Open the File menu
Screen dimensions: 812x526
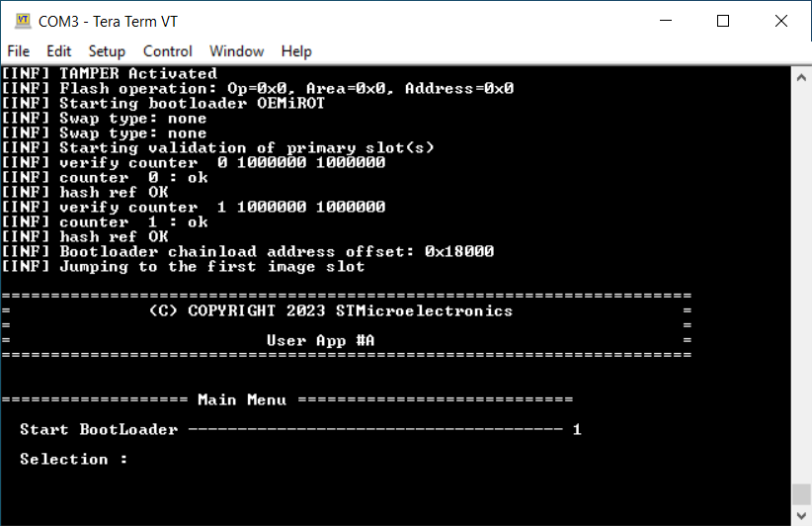[19, 51]
